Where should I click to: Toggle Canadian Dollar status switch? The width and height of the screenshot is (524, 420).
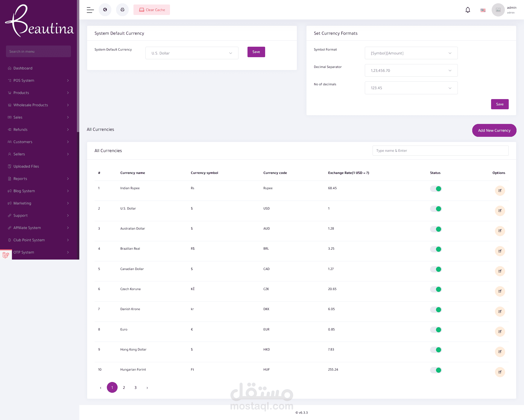tap(436, 269)
